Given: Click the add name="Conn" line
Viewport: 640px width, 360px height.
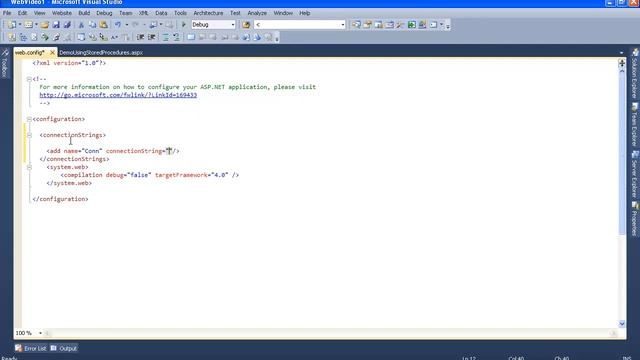Looking at the screenshot, I should (113, 151).
